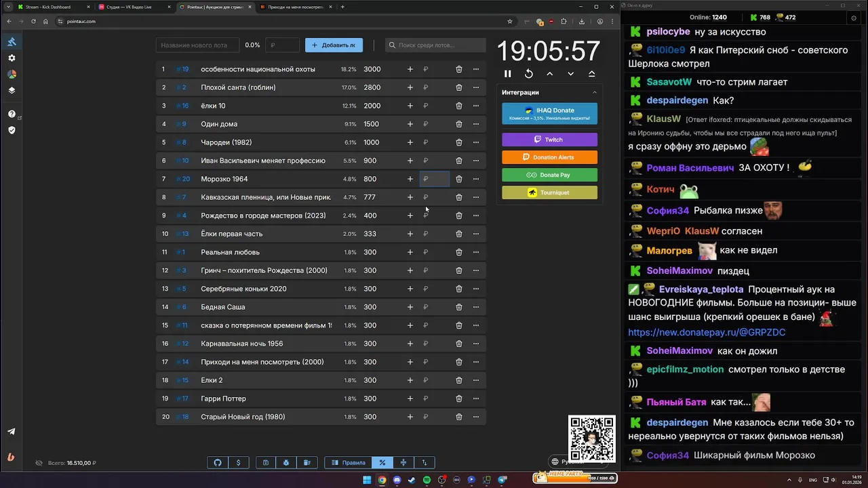This screenshot has height=488, width=868.
Task: Delete the Старый Новый год (1980) lot
Action: [459, 417]
